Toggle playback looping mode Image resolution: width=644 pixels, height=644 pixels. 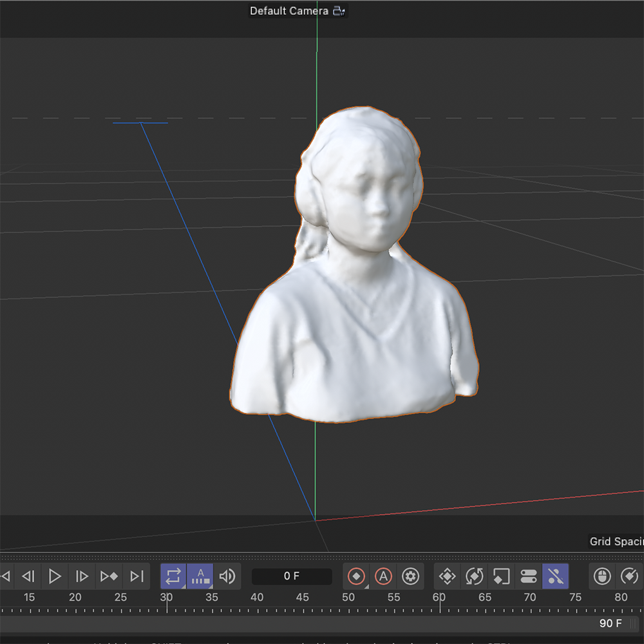pos(173,576)
